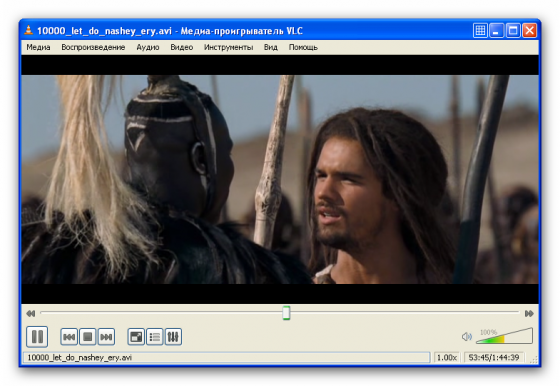The width and height of the screenshot is (560, 386).
Task: Expand the Инструменты menu
Action: coord(229,47)
